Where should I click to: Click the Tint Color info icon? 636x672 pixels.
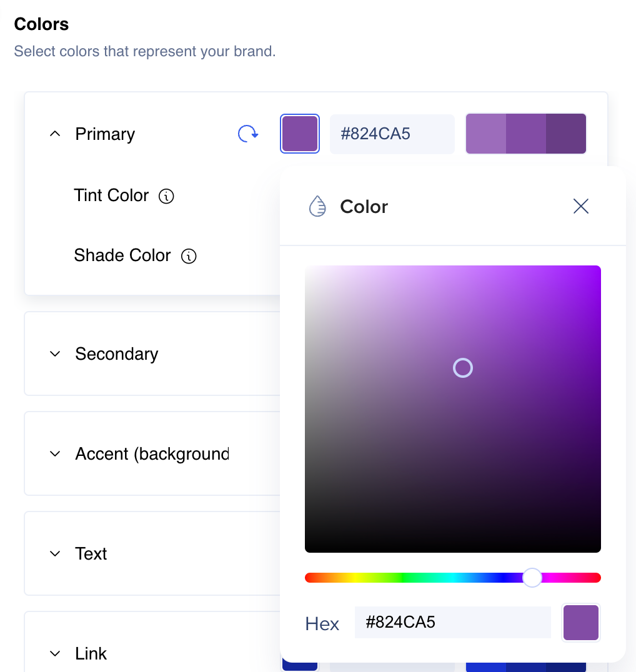(166, 196)
